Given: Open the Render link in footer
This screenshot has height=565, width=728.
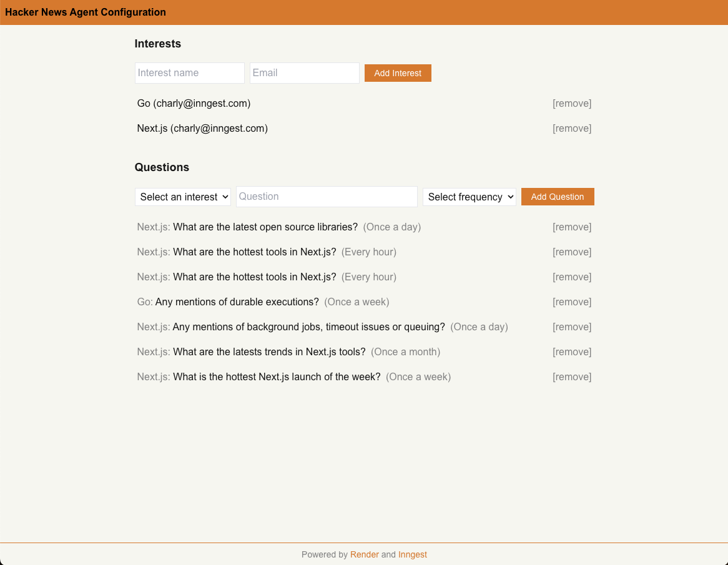Looking at the screenshot, I should click(365, 554).
